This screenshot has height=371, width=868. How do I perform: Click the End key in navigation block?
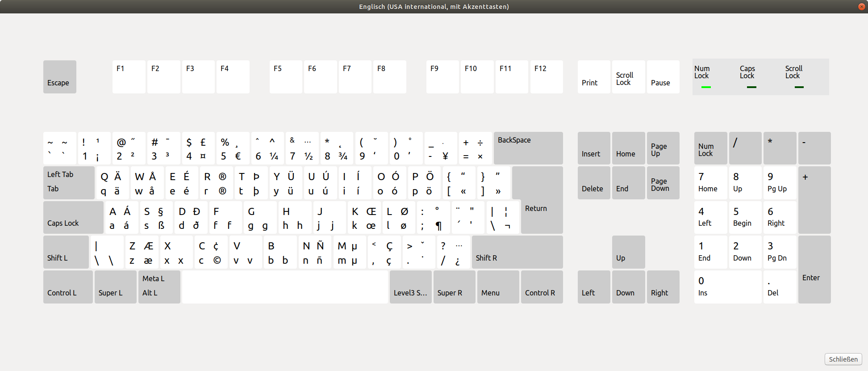(x=629, y=183)
